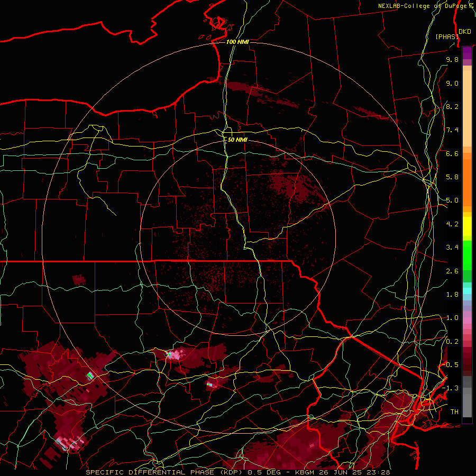Click the 4.2 scale value label
The width and height of the screenshot is (476, 476).
[x=452, y=224]
